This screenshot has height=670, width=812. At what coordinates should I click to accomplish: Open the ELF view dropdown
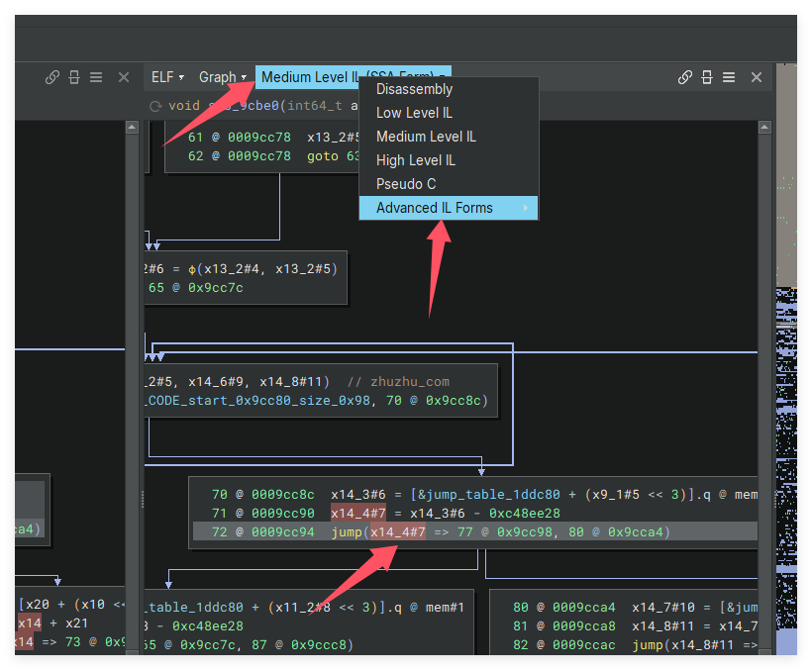point(167,77)
